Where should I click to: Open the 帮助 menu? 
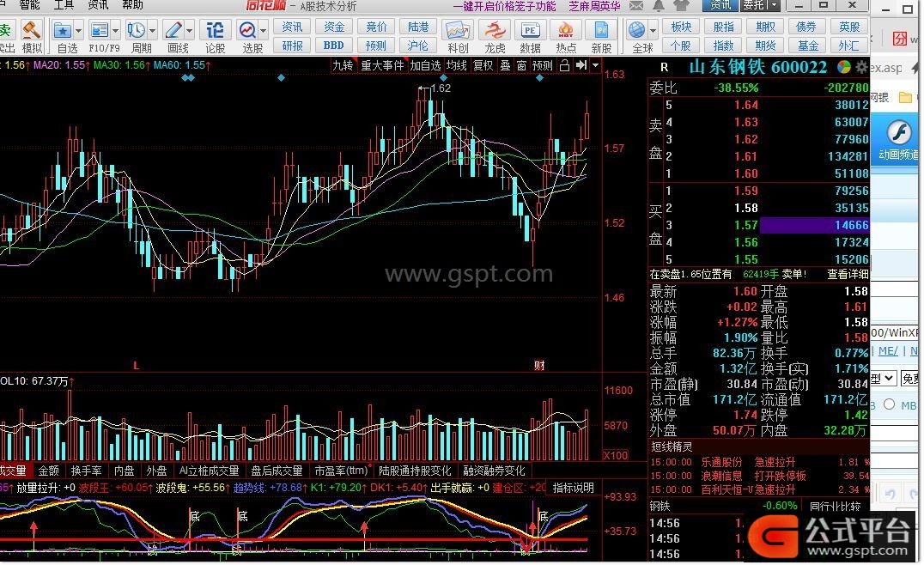pos(132,5)
